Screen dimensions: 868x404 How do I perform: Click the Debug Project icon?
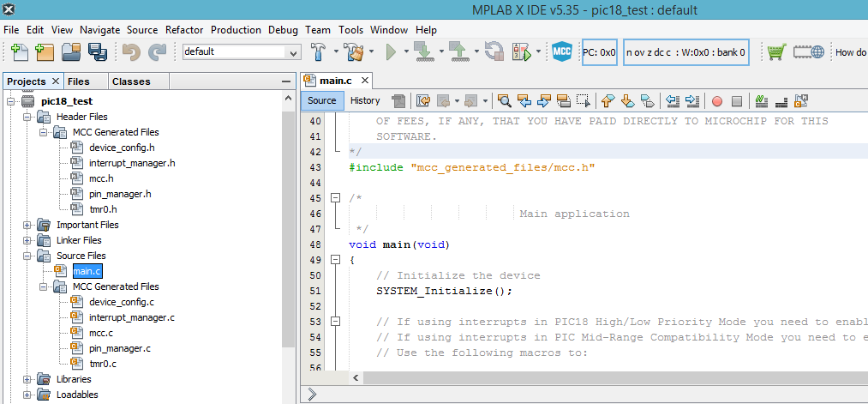point(522,51)
